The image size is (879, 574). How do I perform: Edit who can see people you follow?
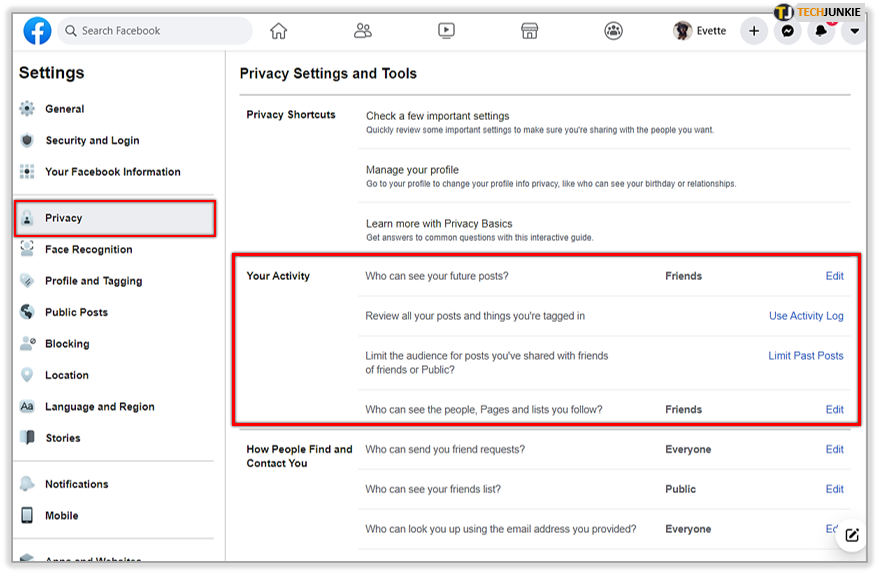point(834,409)
